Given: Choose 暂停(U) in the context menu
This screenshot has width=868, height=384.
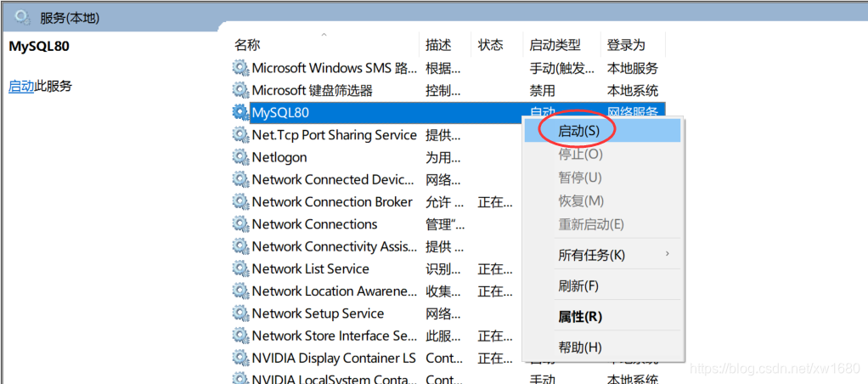Looking at the screenshot, I should (x=602, y=178).
